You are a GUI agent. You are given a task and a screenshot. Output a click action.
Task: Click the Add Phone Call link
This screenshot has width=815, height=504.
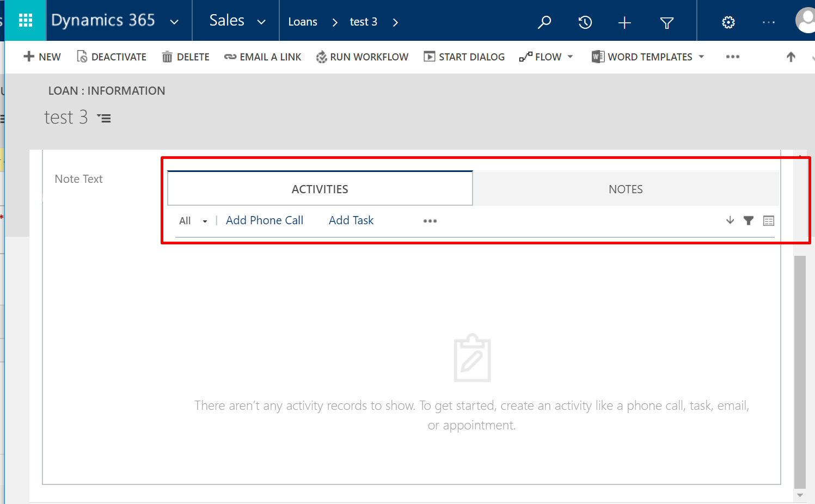tap(265, 220)
